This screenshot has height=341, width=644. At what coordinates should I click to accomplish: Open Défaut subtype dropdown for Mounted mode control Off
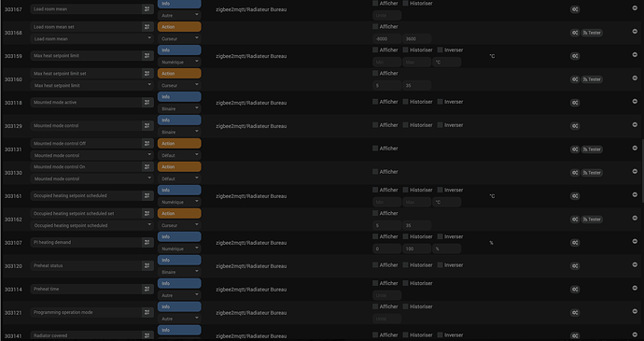[179, 155]
